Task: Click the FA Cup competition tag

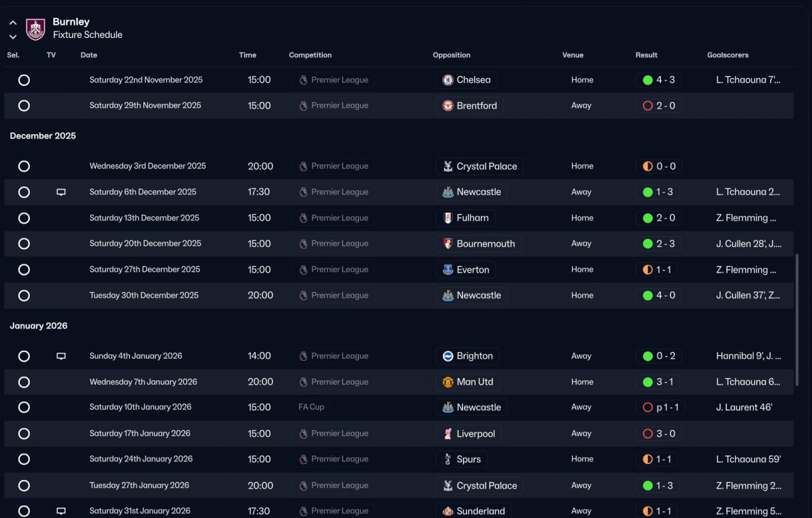Action: pos(311,408)
